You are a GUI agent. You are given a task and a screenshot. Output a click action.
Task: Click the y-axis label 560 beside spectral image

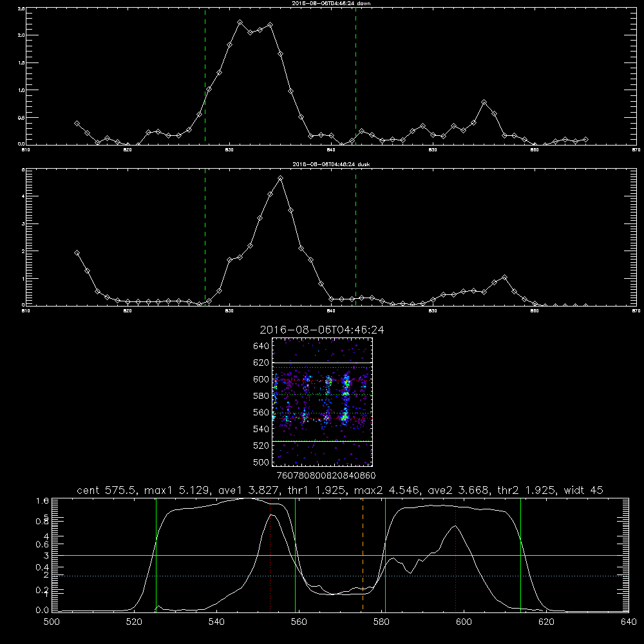[x=261, y=412]
